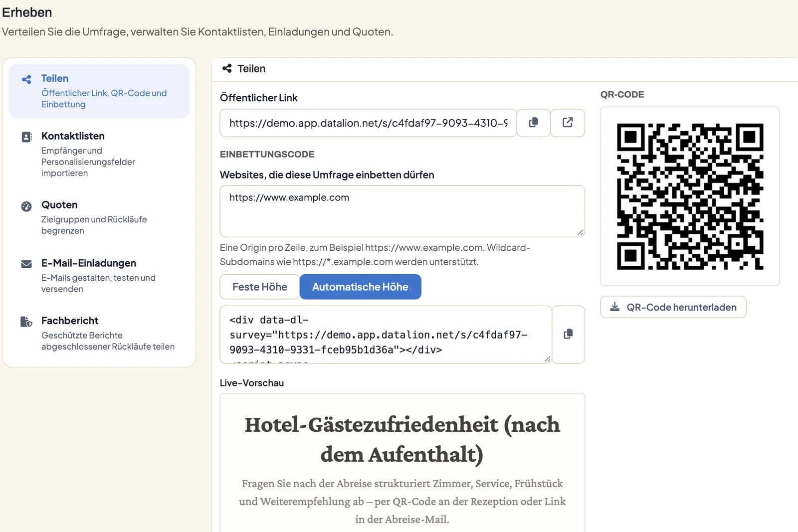Click 'Zielgruppen und Rückläufe begrenzen' description
Image resolution: width=798 pixels, height=532 pixels.
pyautogui.click(x=94, y=225)
